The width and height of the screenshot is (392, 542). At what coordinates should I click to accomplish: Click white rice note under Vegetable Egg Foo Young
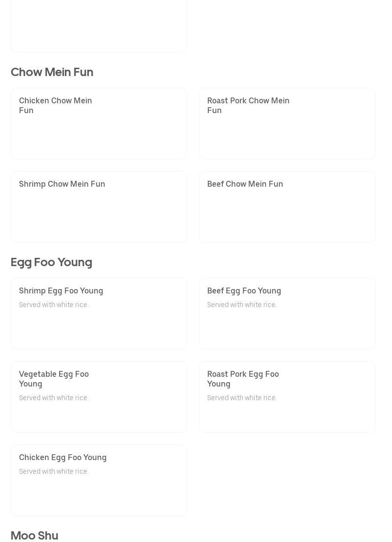point(54,398)
